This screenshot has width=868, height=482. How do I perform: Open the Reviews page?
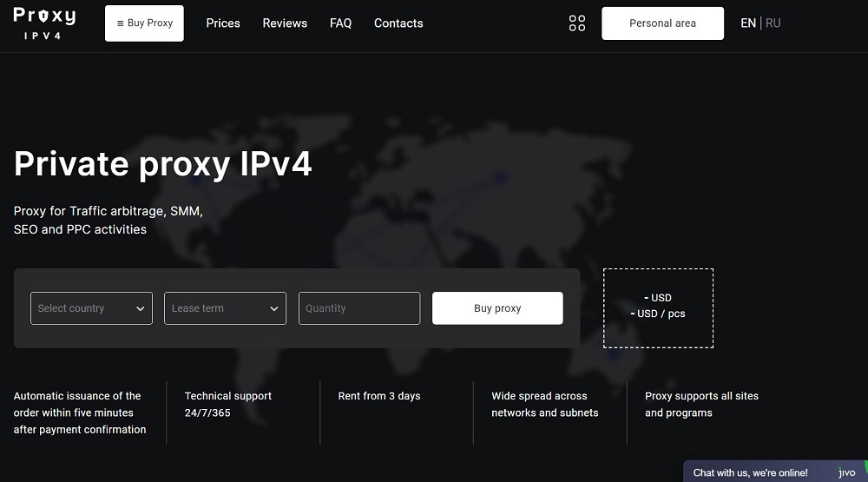(285, 23)
